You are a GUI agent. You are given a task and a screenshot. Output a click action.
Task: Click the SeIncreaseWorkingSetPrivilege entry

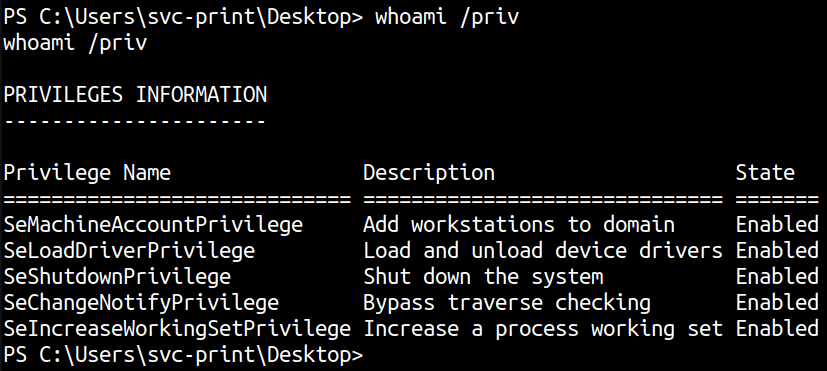[177, 329]
